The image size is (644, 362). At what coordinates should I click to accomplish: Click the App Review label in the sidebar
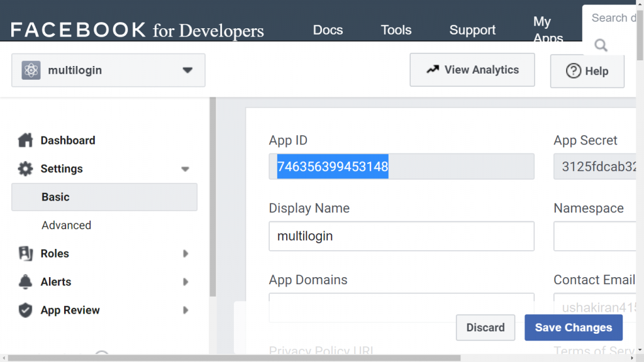[70, 310]
